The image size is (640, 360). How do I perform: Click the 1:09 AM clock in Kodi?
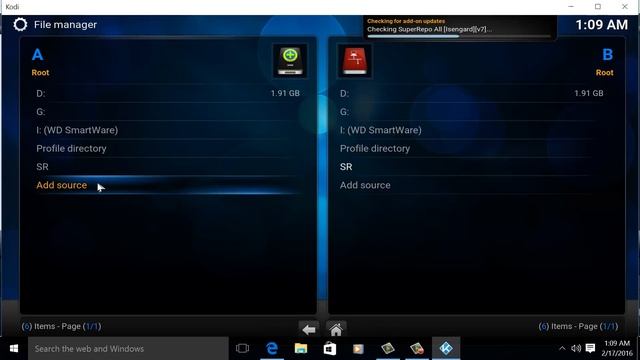tap(602, 25)
